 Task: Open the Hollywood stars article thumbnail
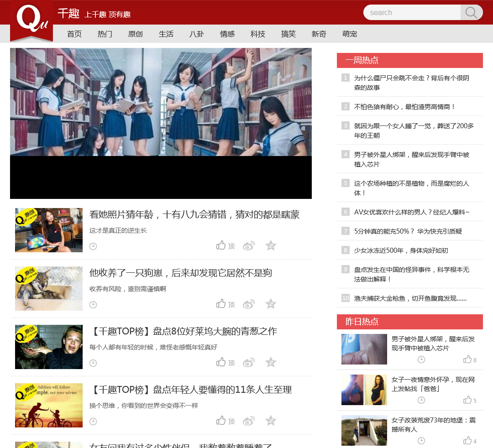point(49,347)
